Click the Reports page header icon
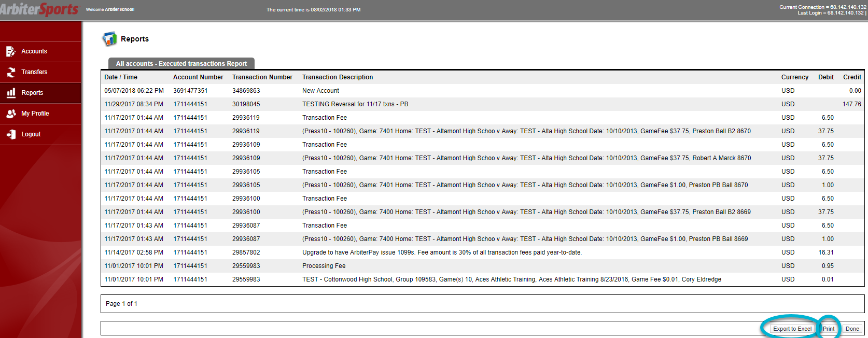The width and height of the screenshot is (868, 338). [109, 39]
